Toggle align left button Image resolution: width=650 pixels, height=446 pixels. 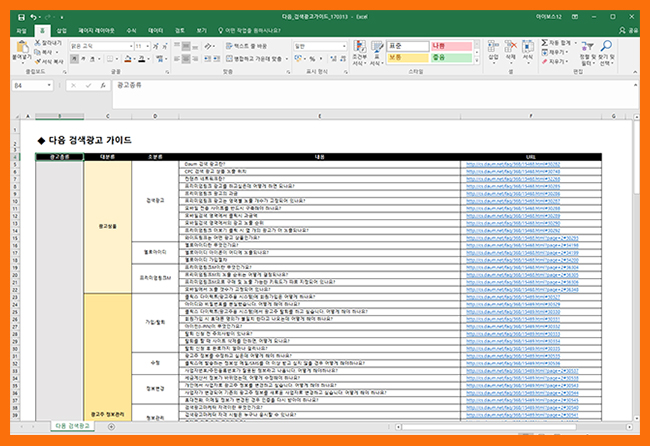click(x=177, y=59)
